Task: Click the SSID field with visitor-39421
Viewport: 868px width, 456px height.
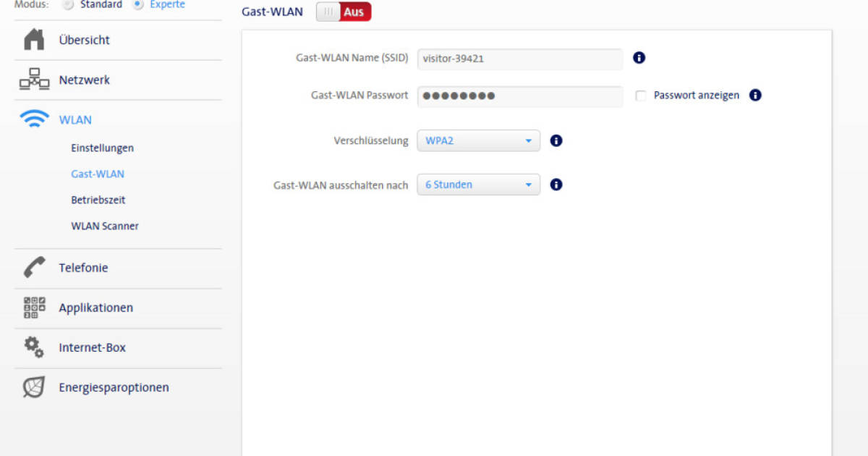Action: click(519, 59)
